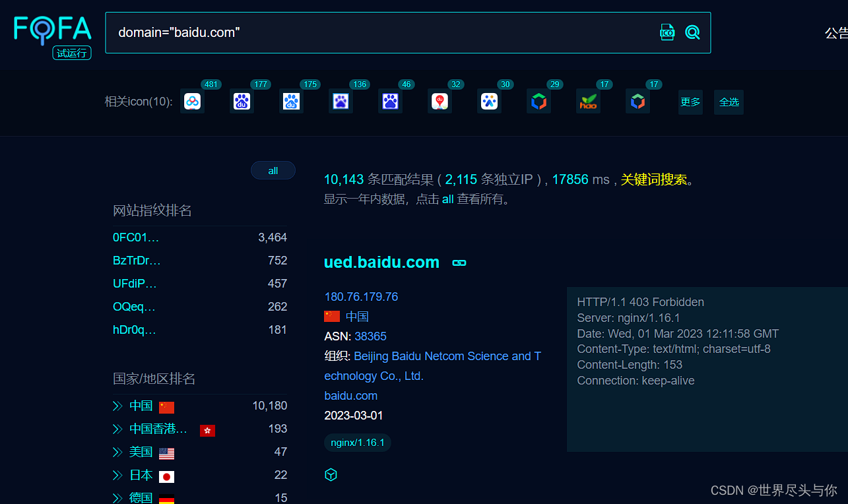Select the map pin icon with count 32

point(440,102)
